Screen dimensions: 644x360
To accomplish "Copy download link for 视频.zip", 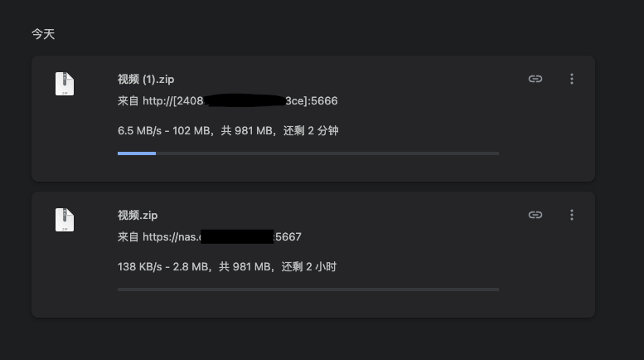I will click(535, 215).
